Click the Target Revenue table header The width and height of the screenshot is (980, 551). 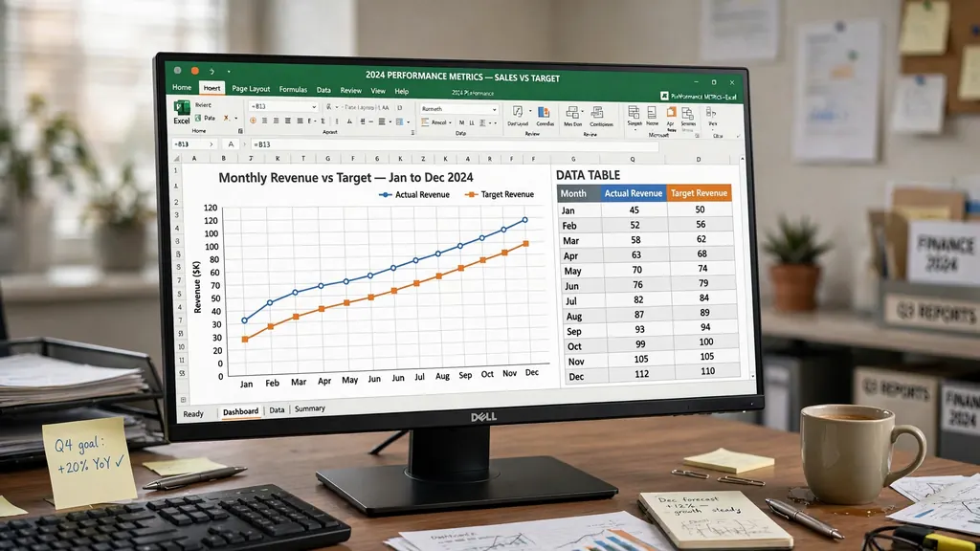(x=699, y=193)
